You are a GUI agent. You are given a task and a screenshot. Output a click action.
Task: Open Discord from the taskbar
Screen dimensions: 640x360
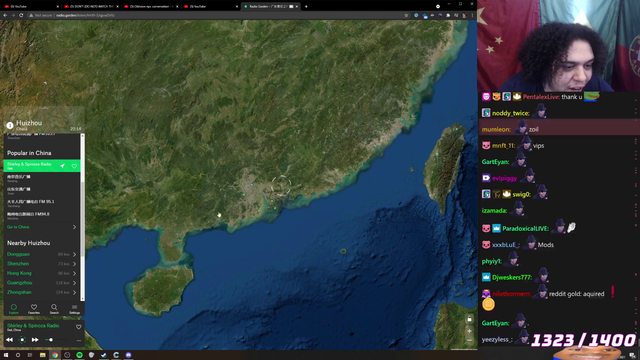[x=129, y=355]
